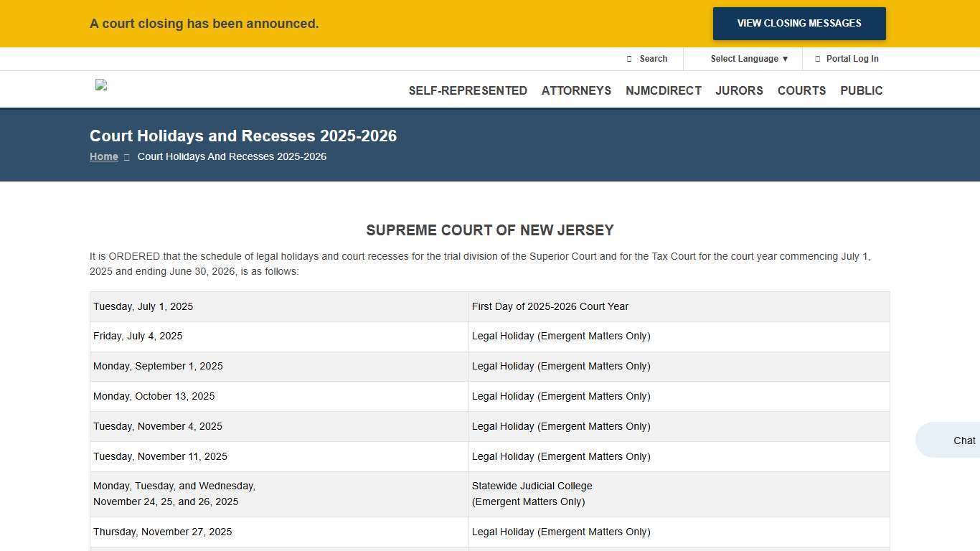Click VIEW CLOSING MESSAGES
The image size is (980, 551).
798,23
